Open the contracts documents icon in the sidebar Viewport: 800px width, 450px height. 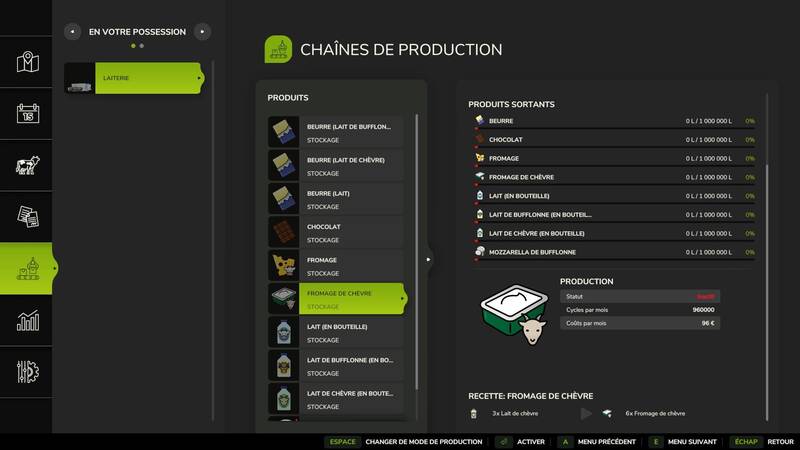(x=28, y=217)
